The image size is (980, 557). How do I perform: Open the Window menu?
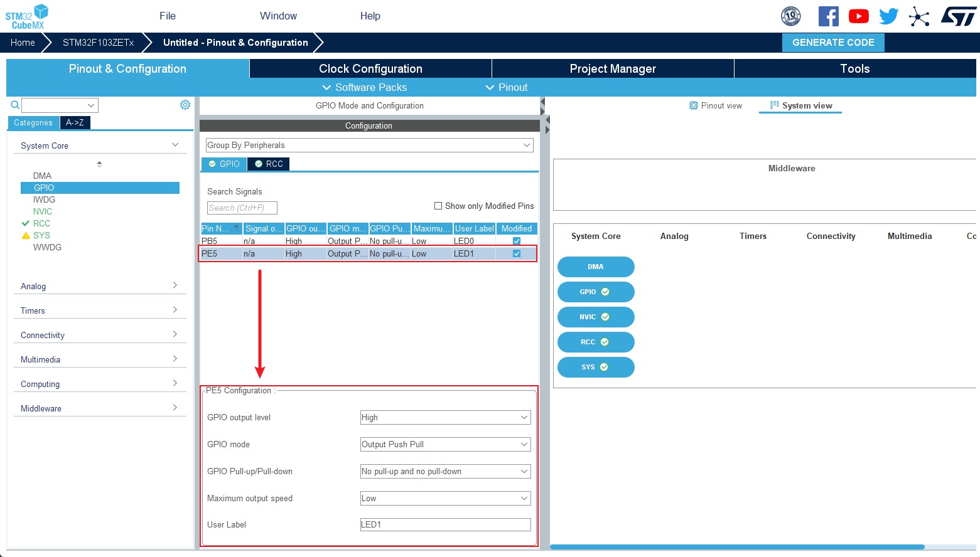coord(279,16)
